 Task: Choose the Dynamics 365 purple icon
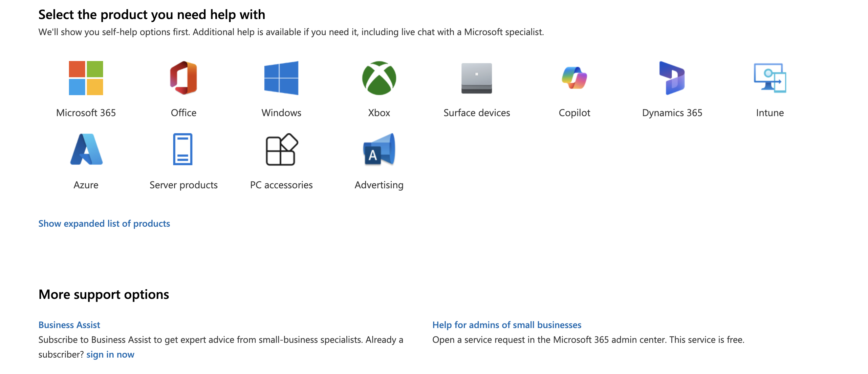click(x=672, y=78)
